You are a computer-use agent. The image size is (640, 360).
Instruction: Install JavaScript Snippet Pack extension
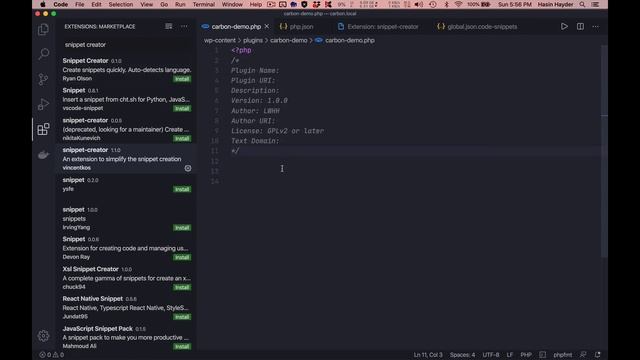click(182, 347)
